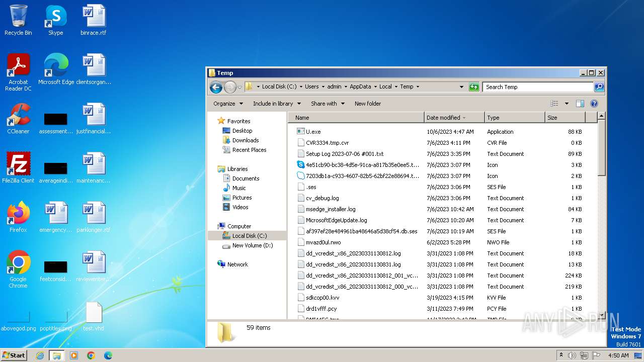Open Windows Media Player in taskbar
The image size is (644, 362).
click(74, 355)
